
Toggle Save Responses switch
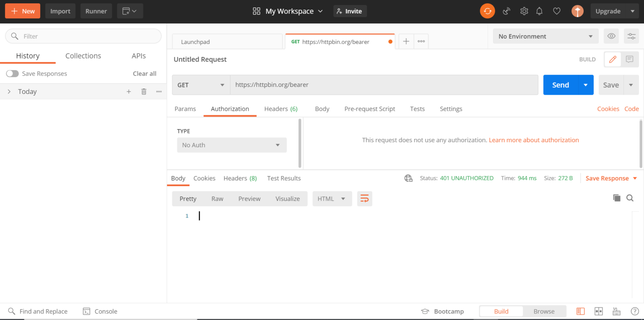pos(13,73)
